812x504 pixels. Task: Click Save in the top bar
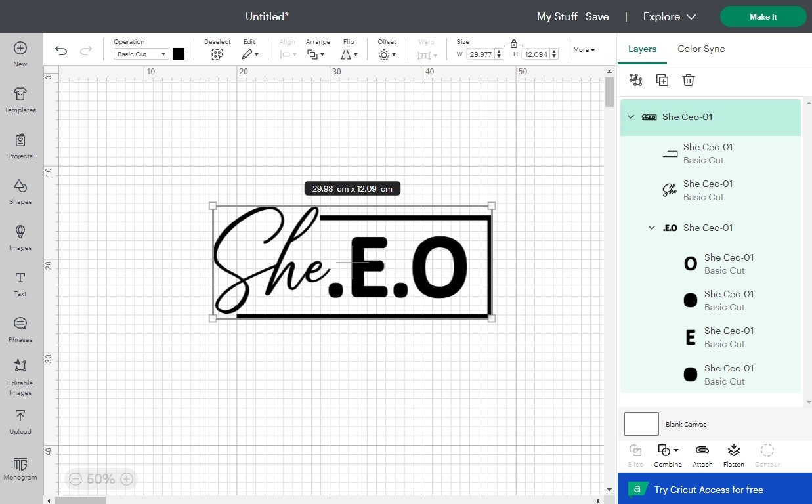pos(597,16)
